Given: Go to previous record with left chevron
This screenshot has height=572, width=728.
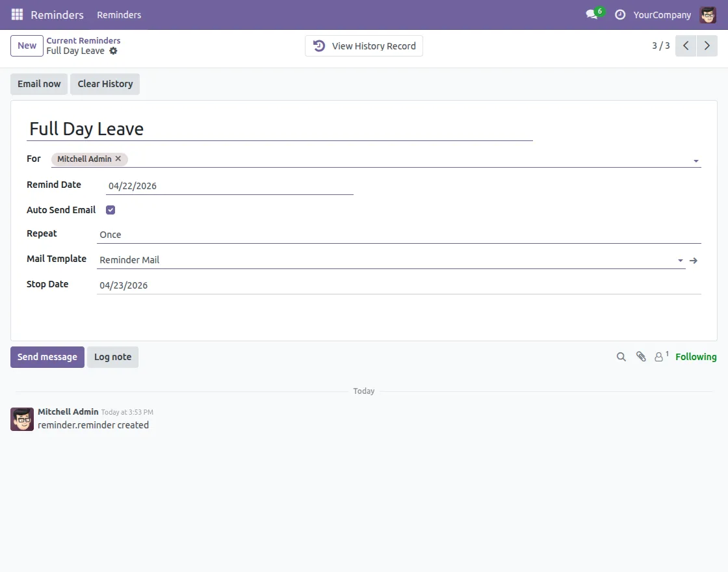Looking at the screenshot, I should [x=686, y=45].
